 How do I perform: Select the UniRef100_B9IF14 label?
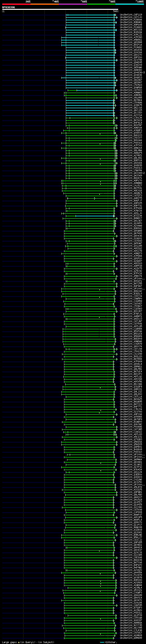pos(131,45)
